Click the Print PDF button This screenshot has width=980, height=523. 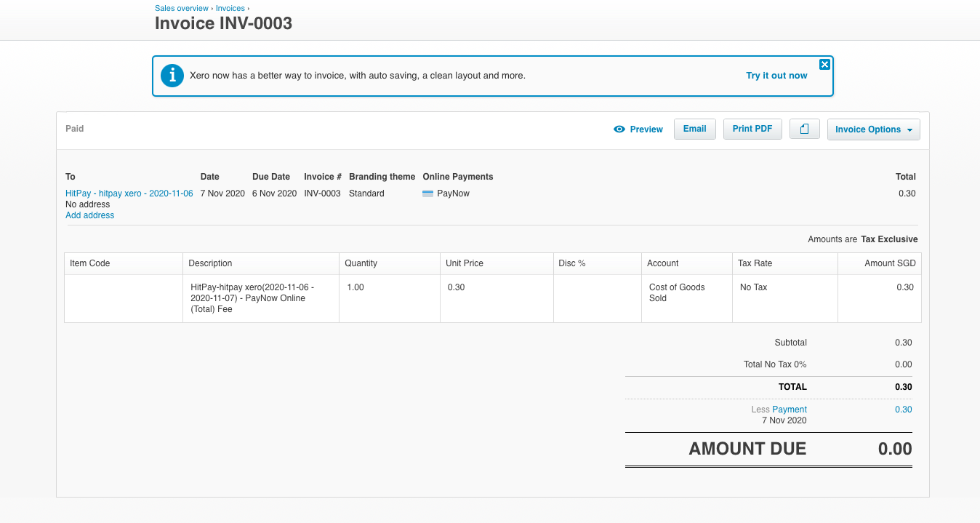coord(752,129)
